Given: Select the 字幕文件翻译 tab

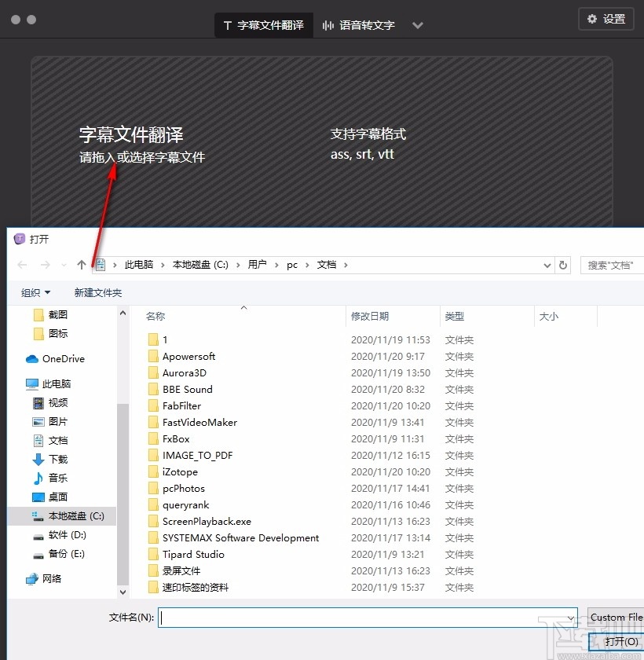Looking at the screenshot, I should (x=263, y=24).
